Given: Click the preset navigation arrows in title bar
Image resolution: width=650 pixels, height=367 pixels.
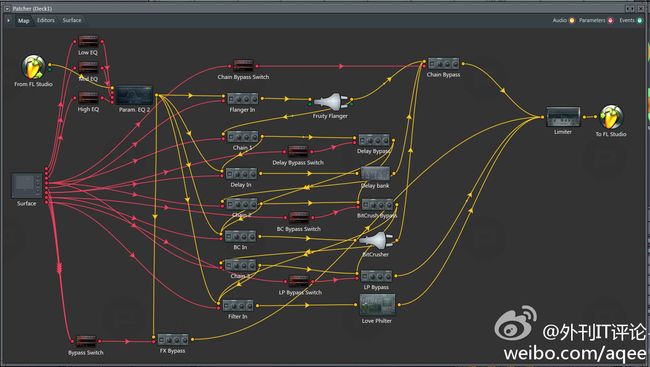Looking at the screenshot, I should 630,8.
